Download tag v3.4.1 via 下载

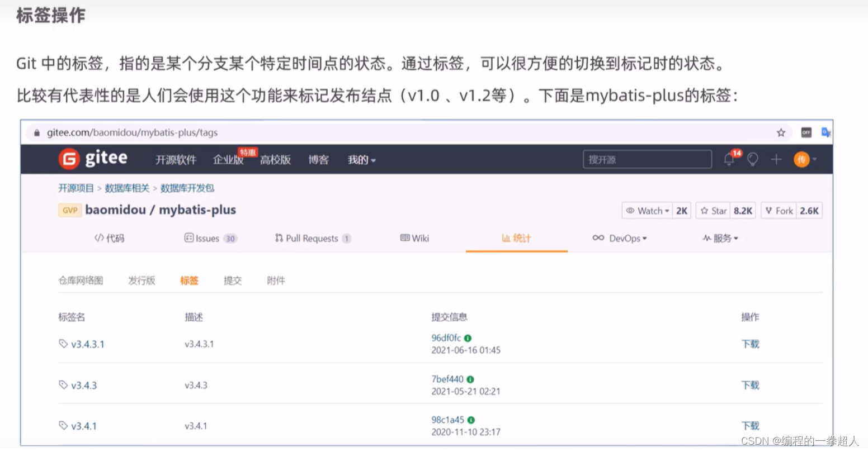[x=751, y=426]
